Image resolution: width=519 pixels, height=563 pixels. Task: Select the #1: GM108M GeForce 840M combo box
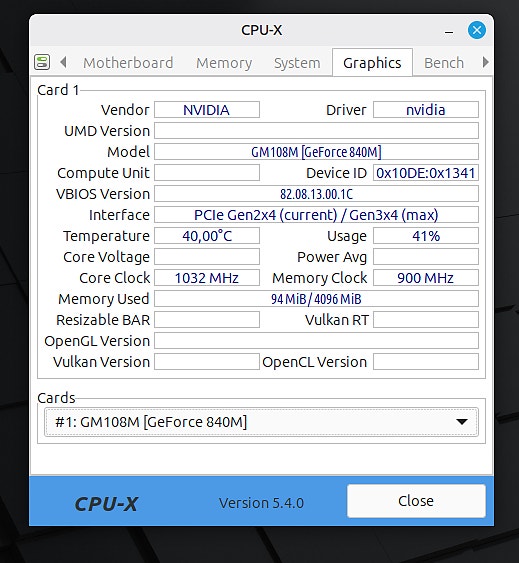(x=261, y=422)
